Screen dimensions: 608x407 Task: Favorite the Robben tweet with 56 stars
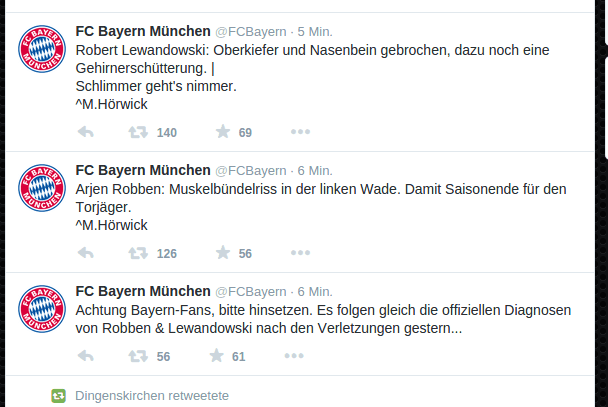(223, 253)
